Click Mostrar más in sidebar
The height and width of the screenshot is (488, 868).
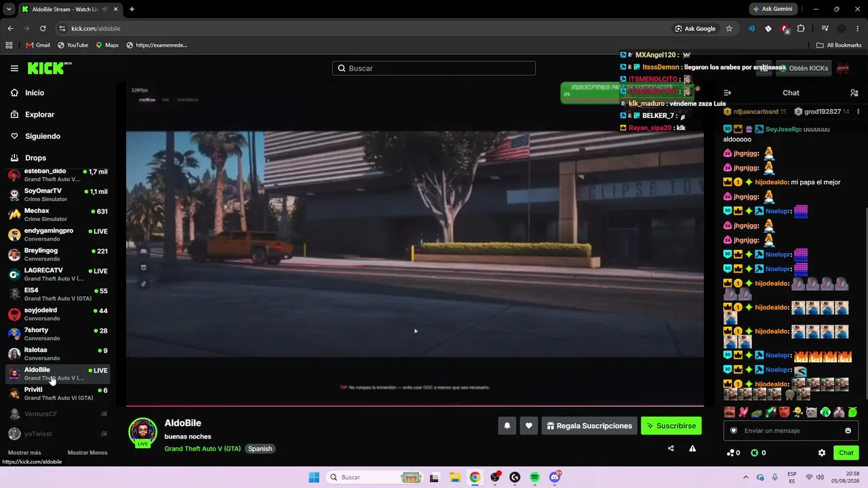coord(24,453)
